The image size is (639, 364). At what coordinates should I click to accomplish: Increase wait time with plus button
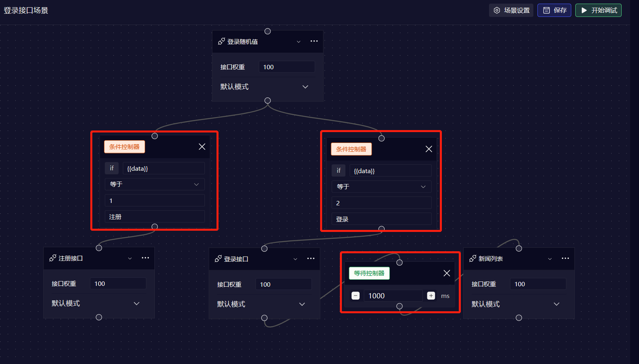pos(431,296)
